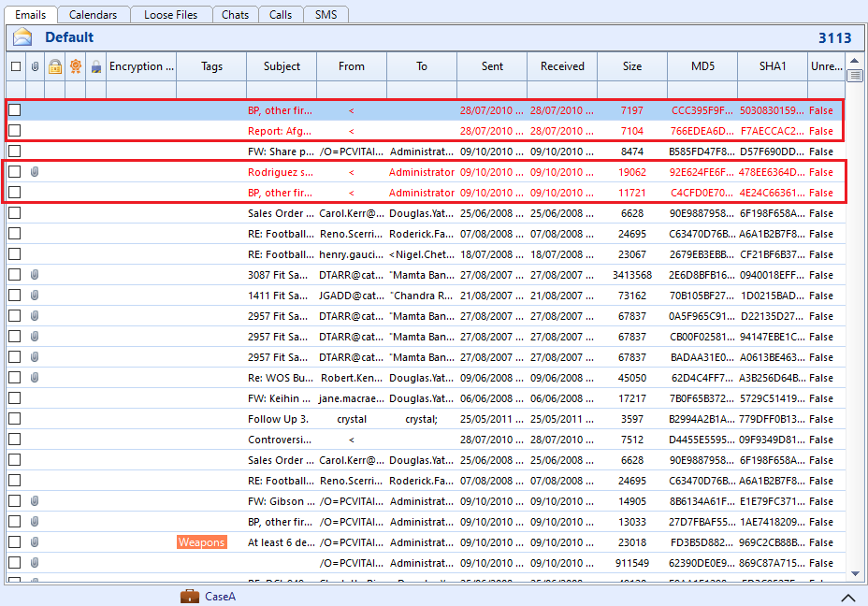The image size is (868, 606).
Task: Click the attachment paperclip column header icon
Action: 35,66
